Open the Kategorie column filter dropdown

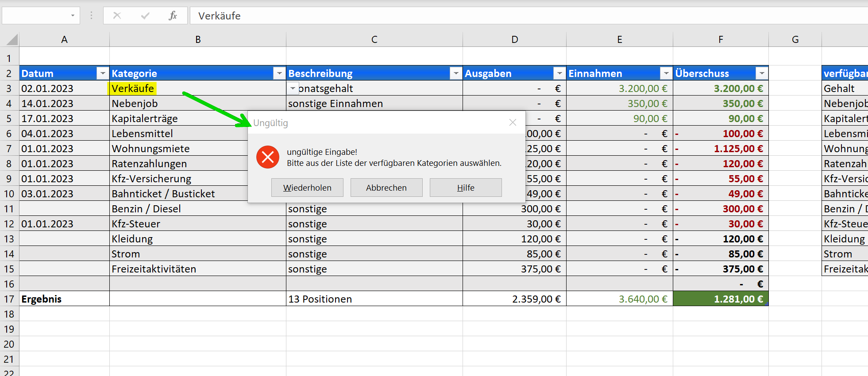tap(279, 73)
